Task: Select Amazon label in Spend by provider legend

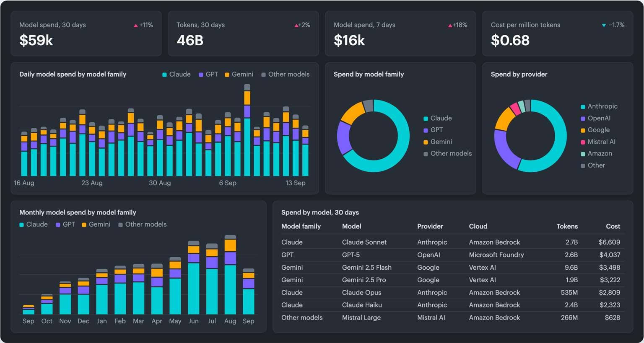Action: tap(600, 153)
